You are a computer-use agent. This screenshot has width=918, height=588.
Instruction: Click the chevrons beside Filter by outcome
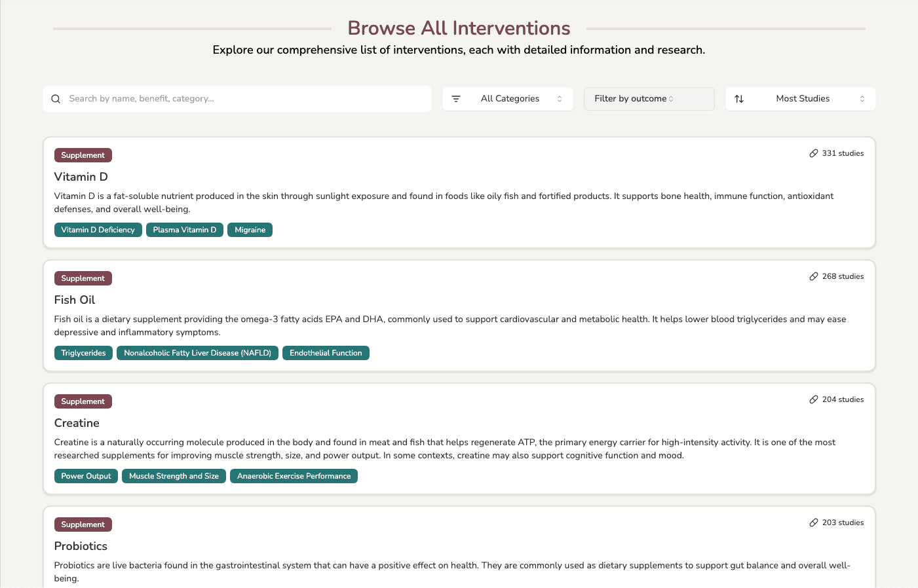(x=671, y=99)
